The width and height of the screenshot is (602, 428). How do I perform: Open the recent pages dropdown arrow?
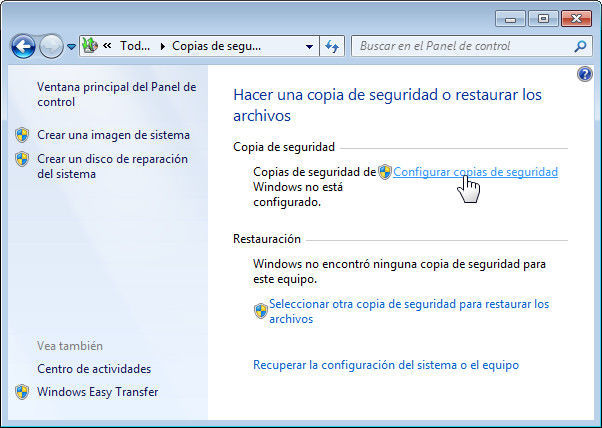point(71,47)
